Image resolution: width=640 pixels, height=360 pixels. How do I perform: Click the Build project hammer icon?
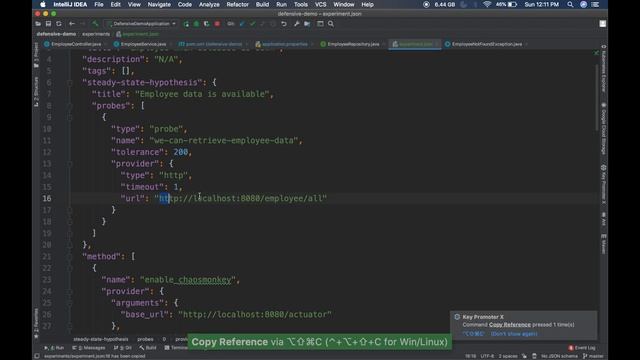95,24
